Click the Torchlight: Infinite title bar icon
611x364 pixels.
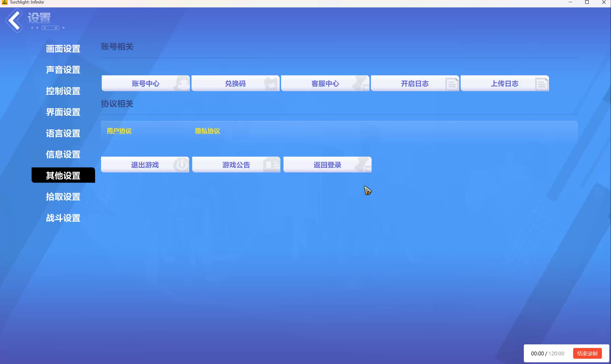coord(4,2)
